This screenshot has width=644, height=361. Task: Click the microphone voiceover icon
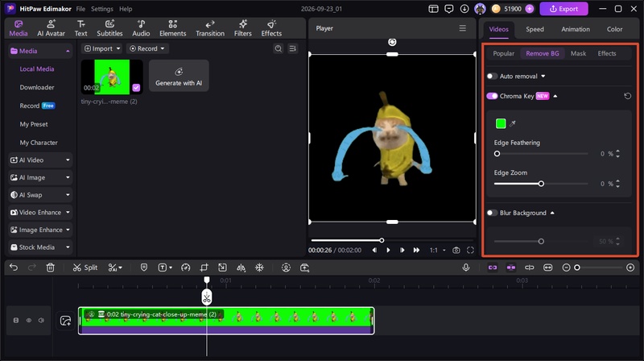466,268
